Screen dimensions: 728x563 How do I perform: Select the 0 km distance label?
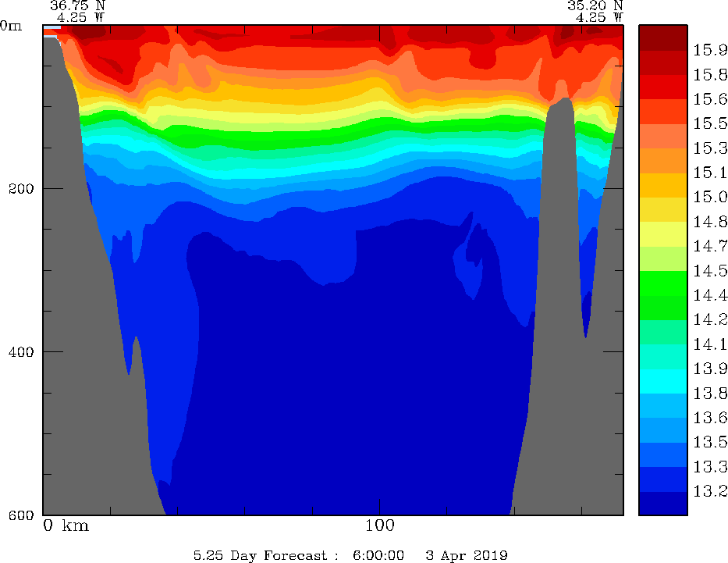(x=66, y=526)
